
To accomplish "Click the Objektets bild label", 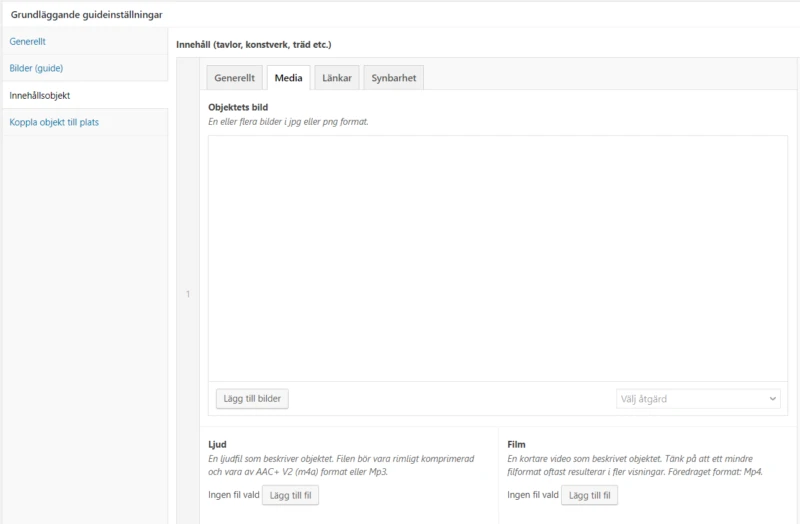I will point(238,107).
